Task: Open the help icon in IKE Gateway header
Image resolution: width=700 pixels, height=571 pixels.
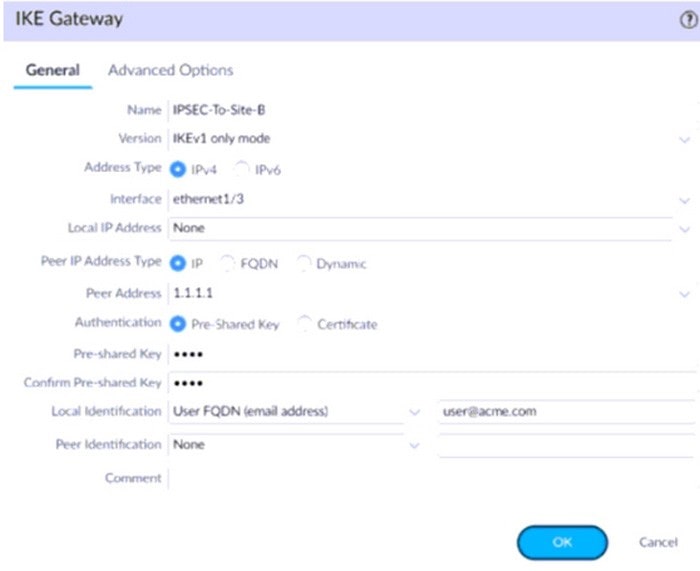Action: pyautogui.click(x=688, y=20)
